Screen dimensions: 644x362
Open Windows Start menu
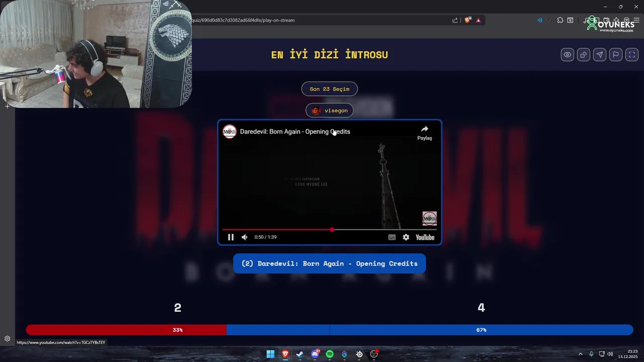[x=270, y=354]
